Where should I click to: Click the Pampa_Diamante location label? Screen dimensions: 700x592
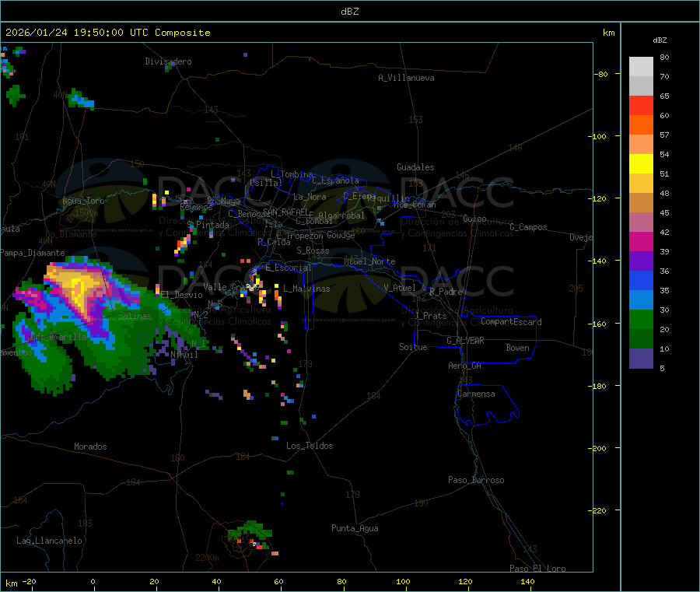[x=33, y=253]
